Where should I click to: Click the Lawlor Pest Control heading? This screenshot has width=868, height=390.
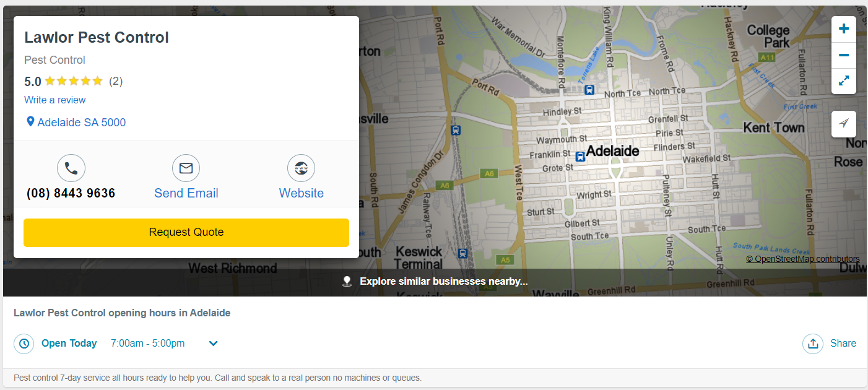97,37
